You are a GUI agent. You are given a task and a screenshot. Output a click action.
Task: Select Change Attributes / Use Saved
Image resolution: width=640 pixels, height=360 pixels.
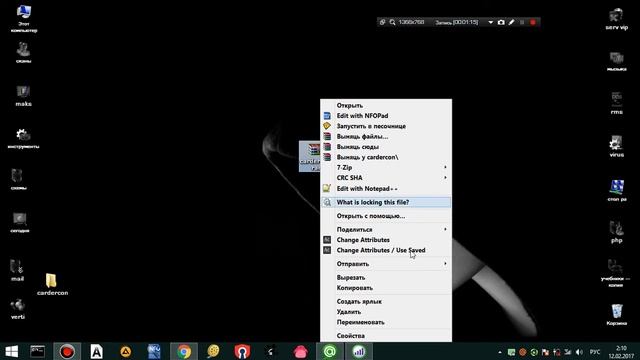click(386, 250)
